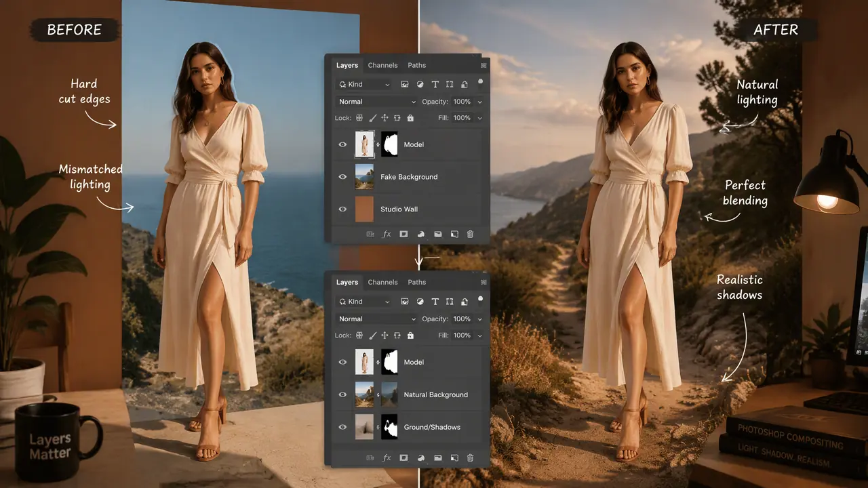Select the Model layer mask in bottom Layers panel
This screenshot has height=488, width=868.
click(390, 362)
